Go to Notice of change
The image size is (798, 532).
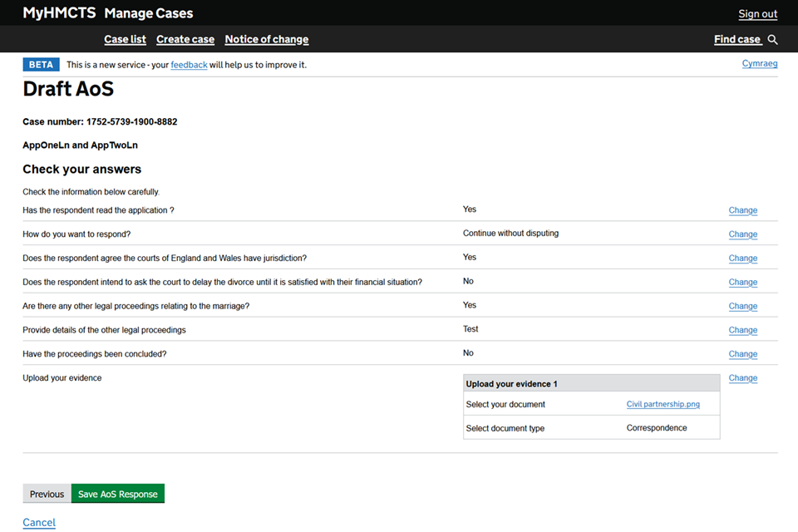pyautogui.click(x=266, y=39)
